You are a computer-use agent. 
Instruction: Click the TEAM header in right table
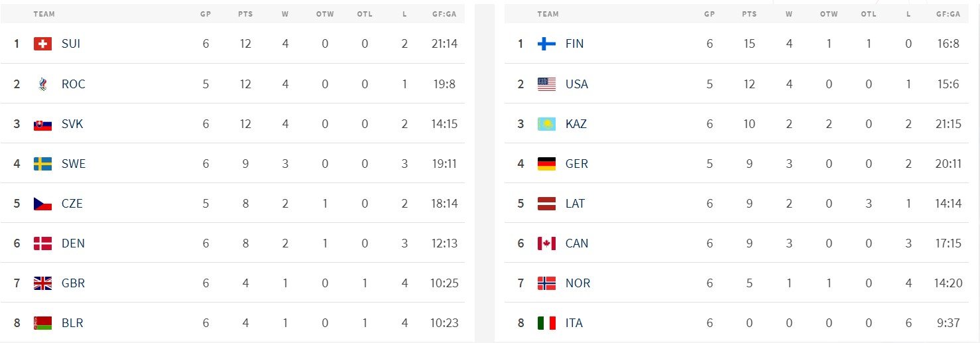click(x=548, y=14)
